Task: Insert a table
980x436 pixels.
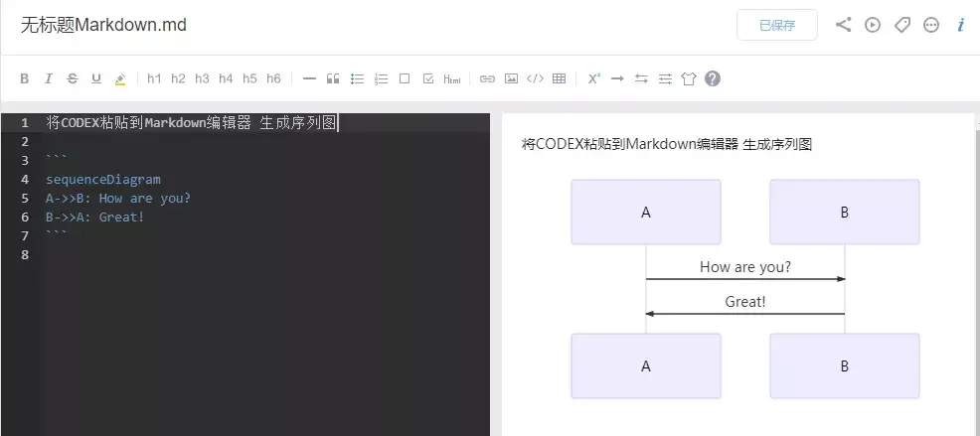Action: (560, 78)
